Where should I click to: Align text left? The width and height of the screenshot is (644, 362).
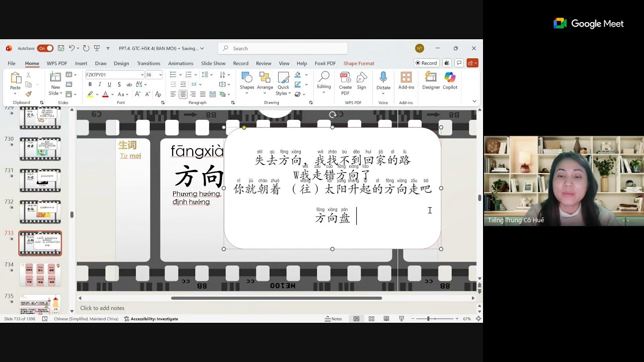173,94
